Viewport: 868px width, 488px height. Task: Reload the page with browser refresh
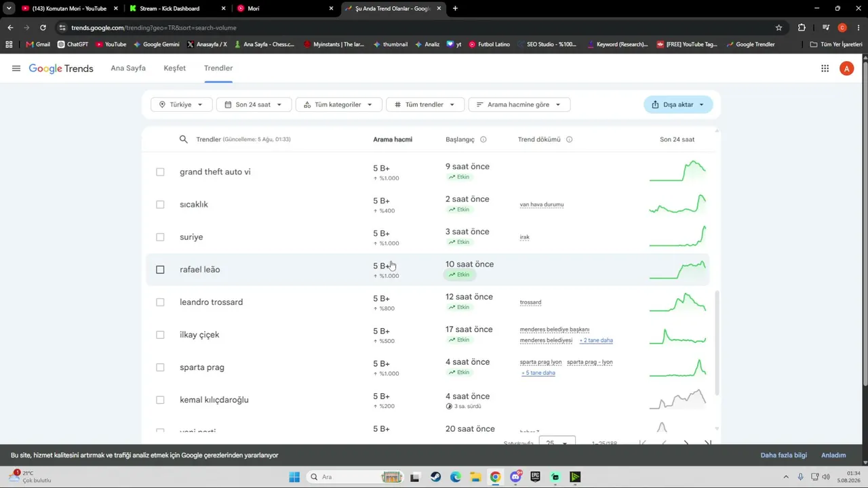[43, 28]
